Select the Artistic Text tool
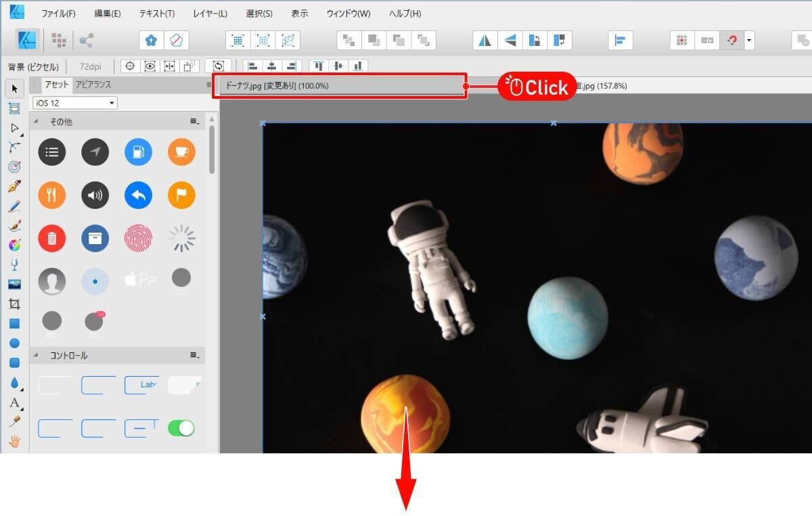This screenshot has height=516, width=812. (x=14, y=402)
